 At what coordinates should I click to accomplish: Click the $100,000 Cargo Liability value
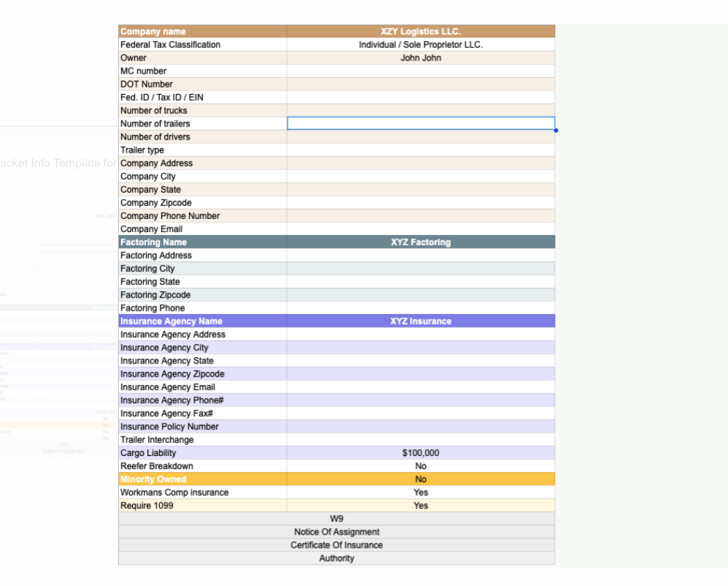point(420,453)
